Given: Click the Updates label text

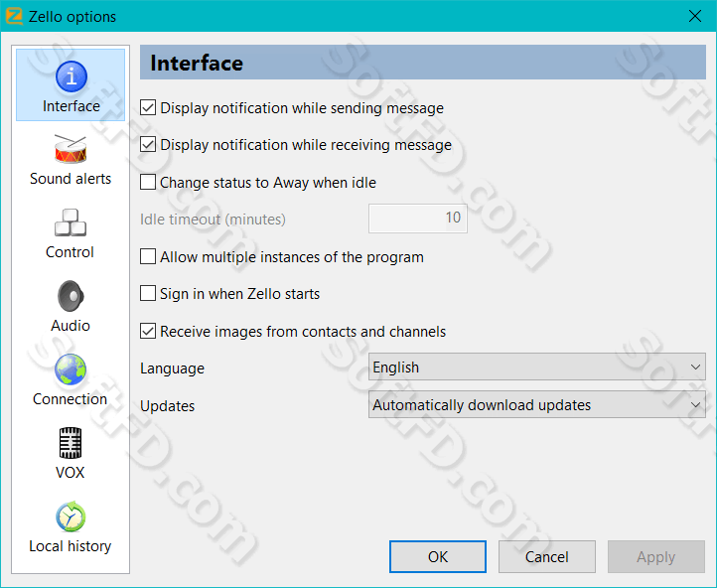Looking at the screenshot, I should [x=168, y=406].
